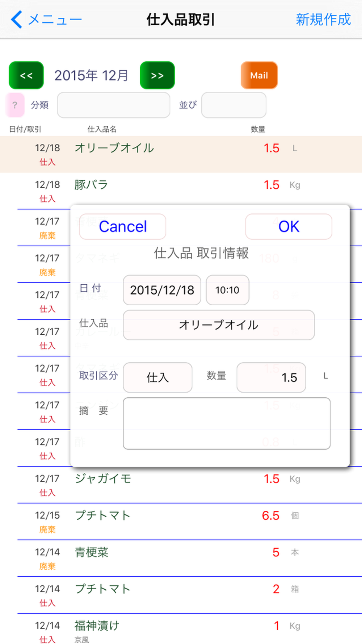The width and height of the screenshot is (362, 644).
Task: Select the 豚バラ transaction row
Action: point(181,191)
